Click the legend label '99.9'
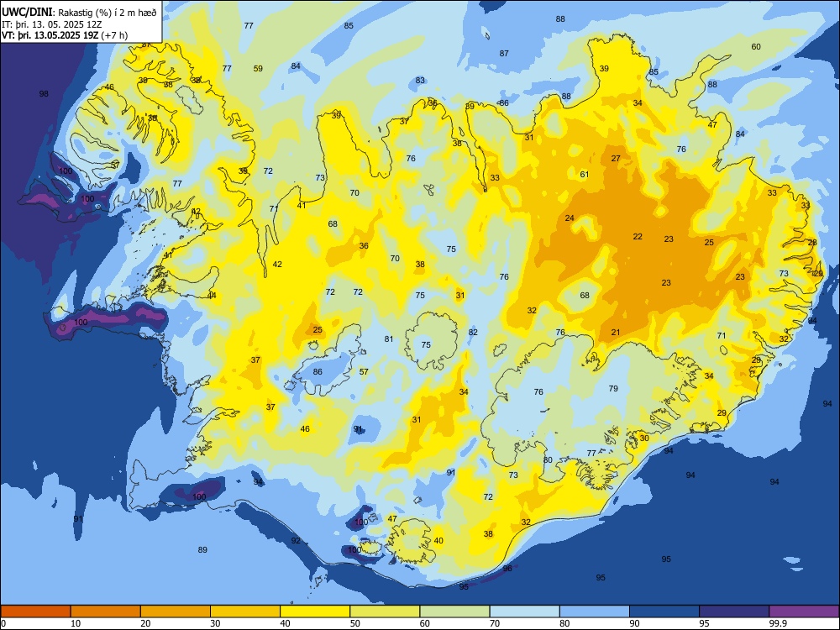Viewport: 840px width, 630px height. 778,623
